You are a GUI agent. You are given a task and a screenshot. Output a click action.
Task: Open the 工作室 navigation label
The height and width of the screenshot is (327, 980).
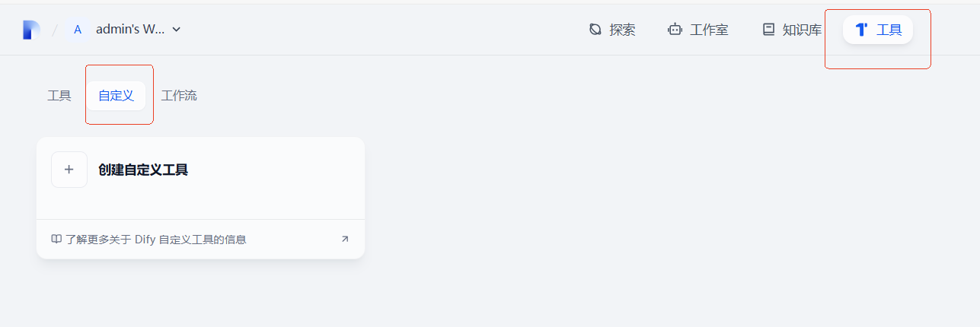tap(709, 30)
